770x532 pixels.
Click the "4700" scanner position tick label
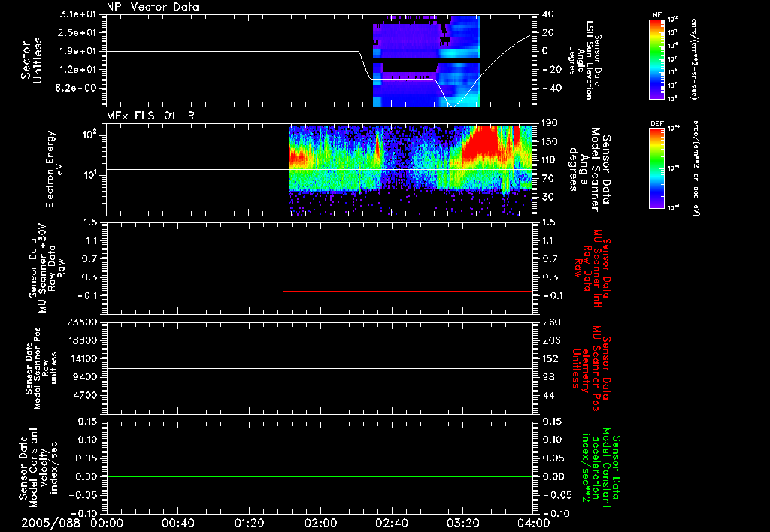pos(85,395)
